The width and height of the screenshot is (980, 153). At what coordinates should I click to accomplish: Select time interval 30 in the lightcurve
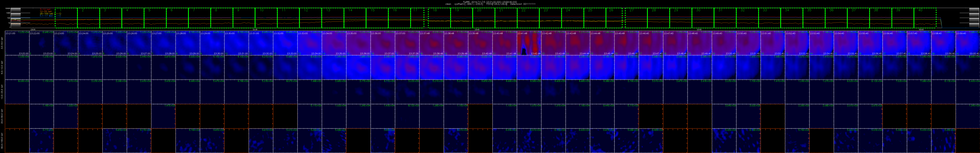tap(703, 18)
